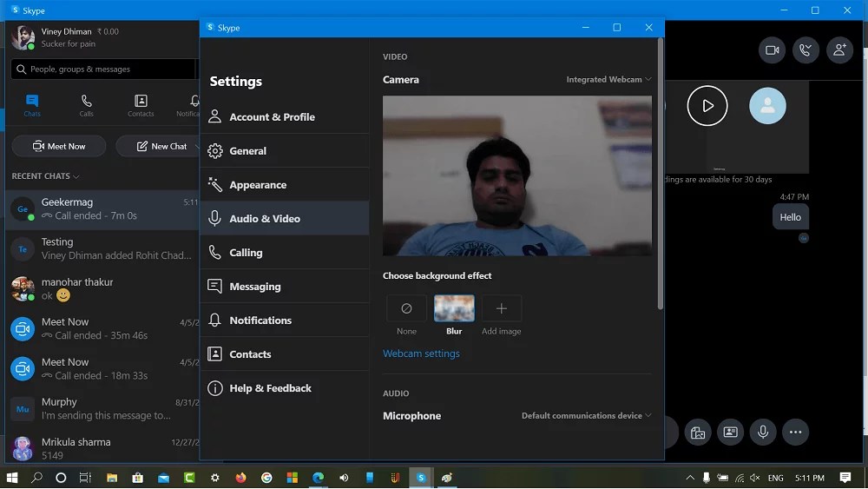Screen dimensions: 868x489
Task: Open the Geekermag chat
Action: pos(102,208)
